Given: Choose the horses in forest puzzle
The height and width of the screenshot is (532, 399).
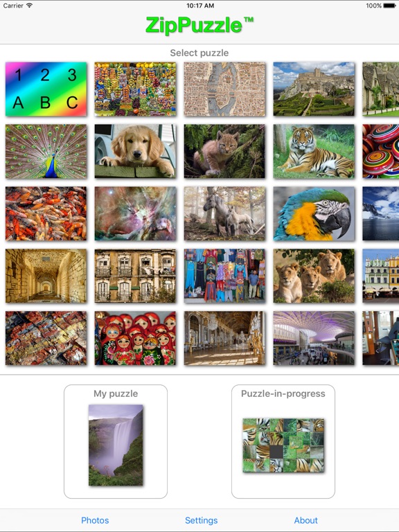Looking at the screenshot, I should tap(224, 214).
